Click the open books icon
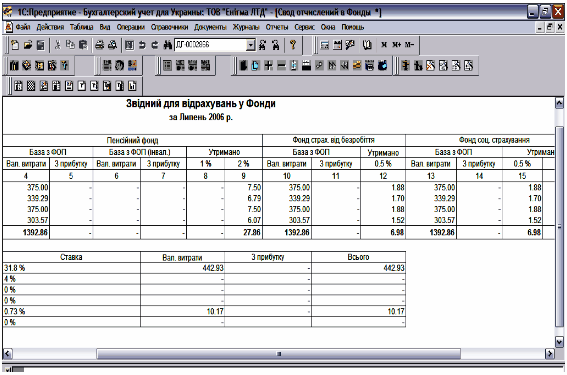 click(367, 45)
